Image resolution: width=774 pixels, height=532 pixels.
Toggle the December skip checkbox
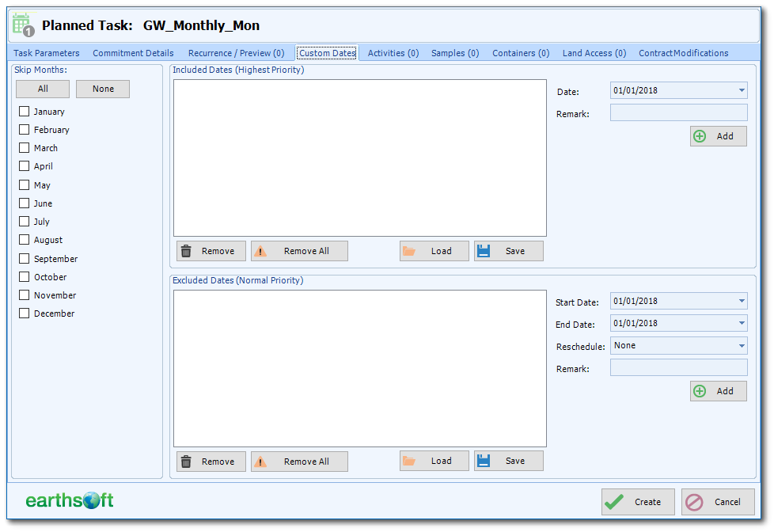click(23, 313)
